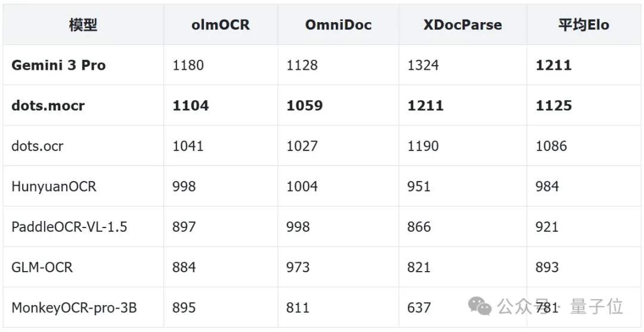Select the MonkeyOCR-pro-3B model name
Screen dimensions: 644x332
(x=74, y=308)
